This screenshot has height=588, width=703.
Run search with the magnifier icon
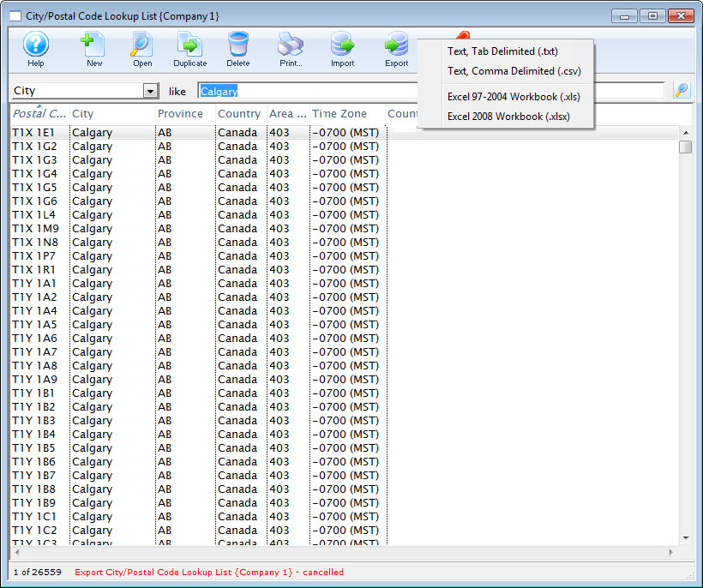coord(682,90)
